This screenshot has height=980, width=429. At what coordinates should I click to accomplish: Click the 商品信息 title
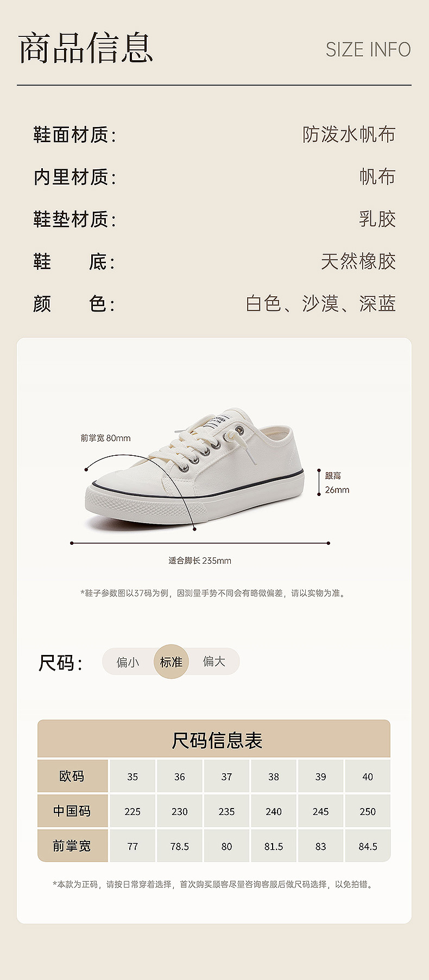(86, 48)
